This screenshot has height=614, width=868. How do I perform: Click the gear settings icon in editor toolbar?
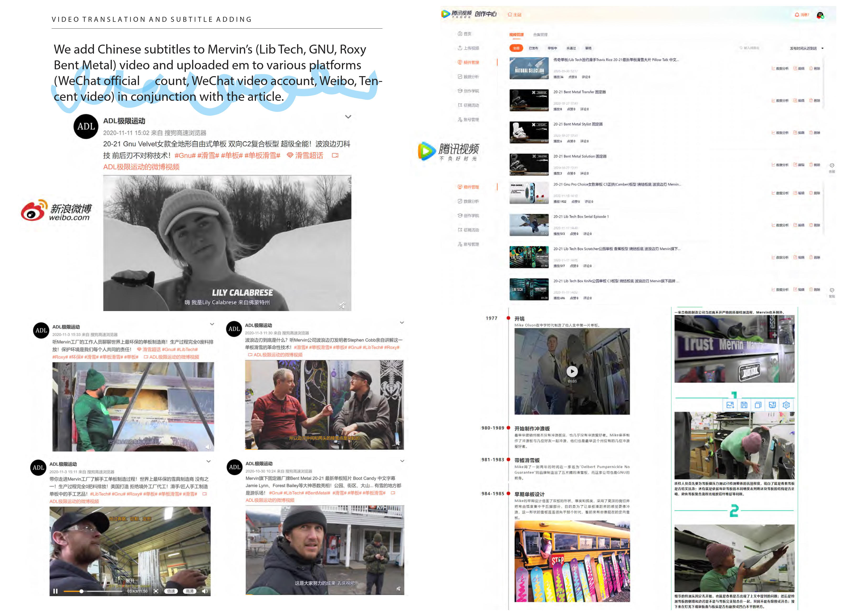[x=786, y=405]
